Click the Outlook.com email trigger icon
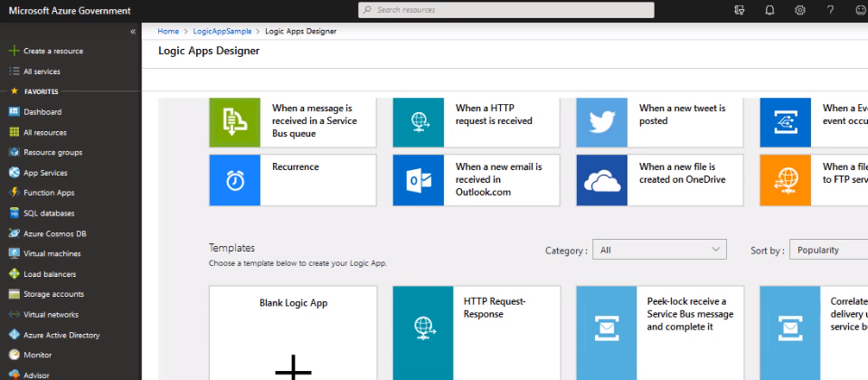This screenshot has height=380, width=868. click(418, 179)
